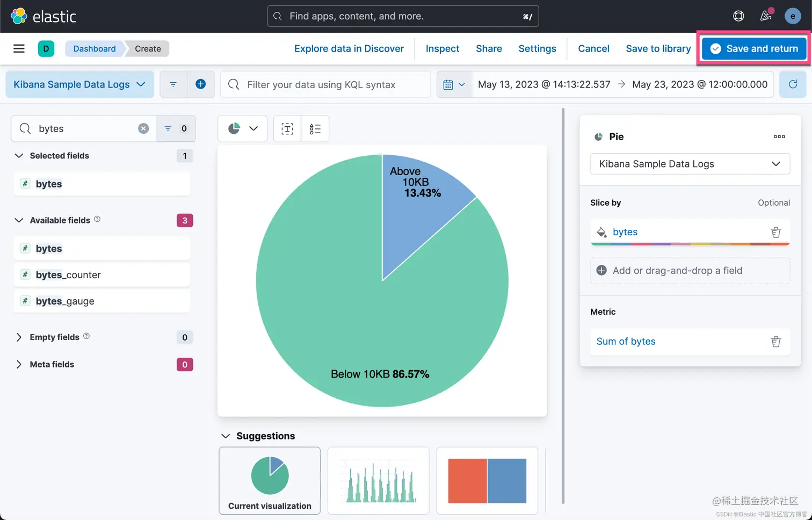This screenshot has width=812, height=520.
Task: Open titles and text options
Action: click(287, 129)
